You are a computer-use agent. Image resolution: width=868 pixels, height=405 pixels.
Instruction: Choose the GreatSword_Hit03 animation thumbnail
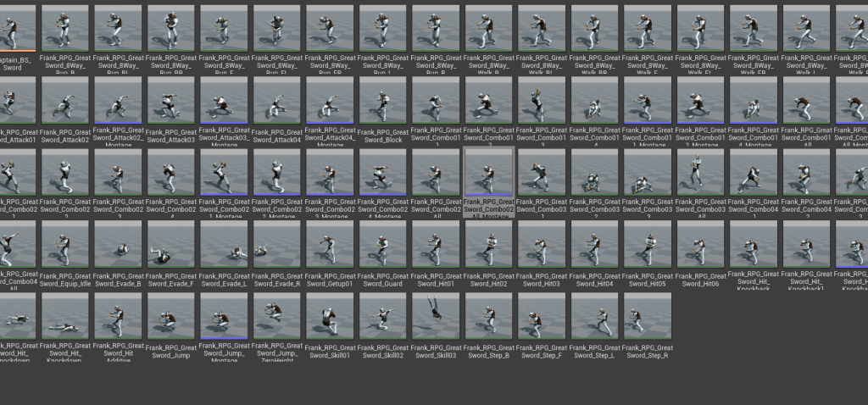[x=542, y=244]
